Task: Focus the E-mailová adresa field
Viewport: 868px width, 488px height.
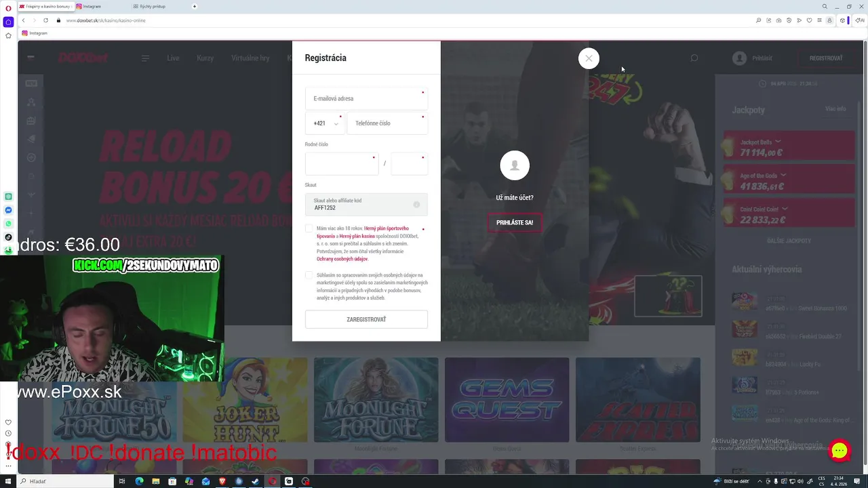Action: 366,98
